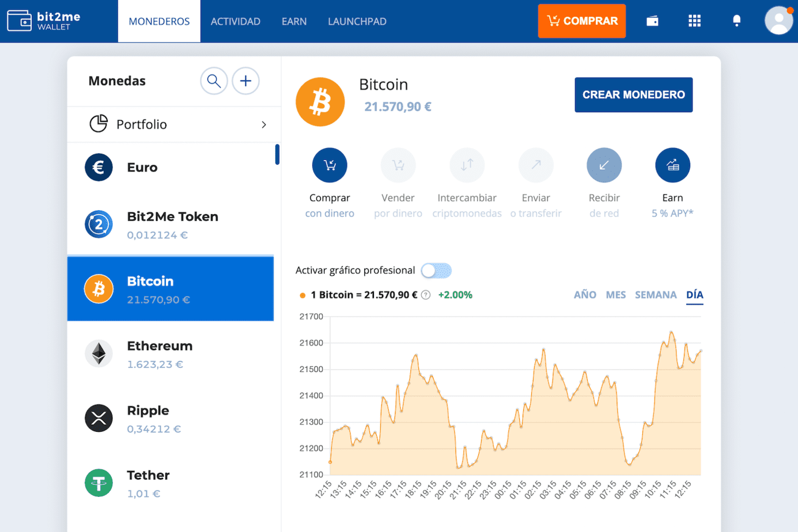Click the Ethereum coin icon
Viewport: 798px width, 532px height.
(99, 354)
